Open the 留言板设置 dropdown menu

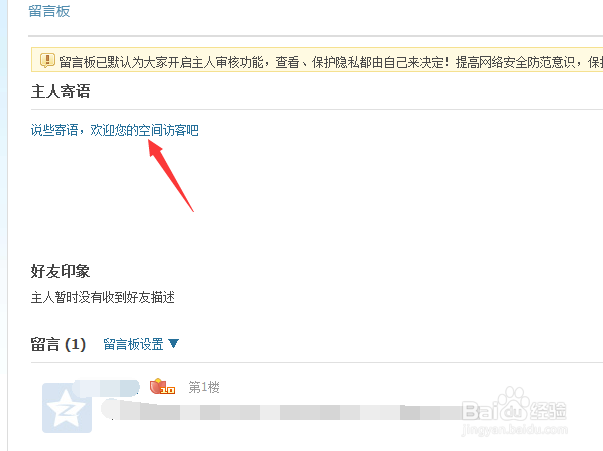click(x=141, y=344)
